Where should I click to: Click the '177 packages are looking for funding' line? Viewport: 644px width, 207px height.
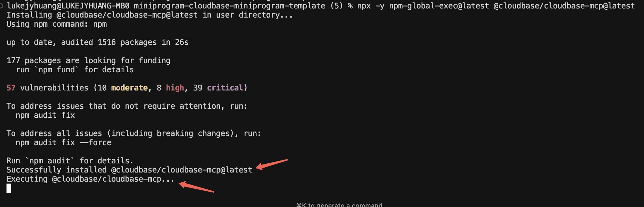pyautogui.click(x=88, y=61)
